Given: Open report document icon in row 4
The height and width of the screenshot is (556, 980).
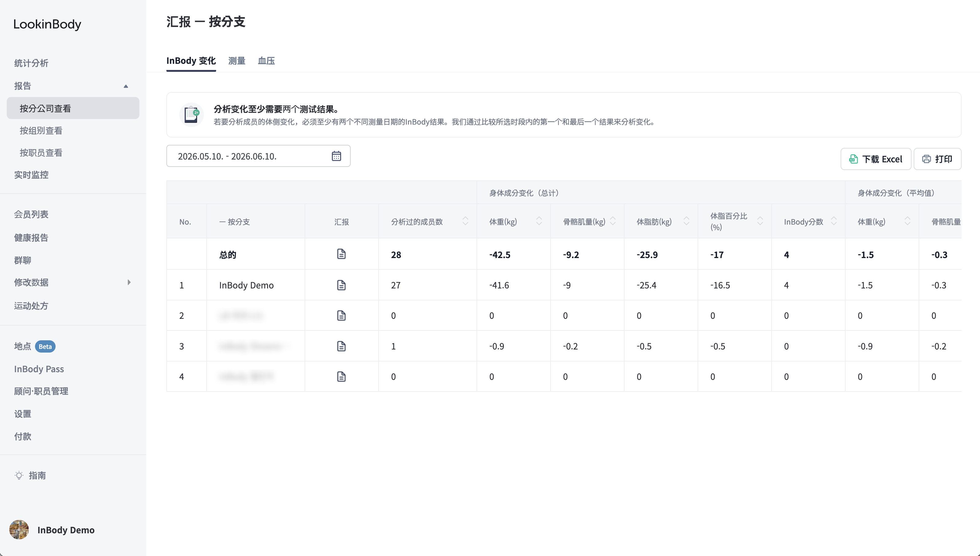Looking at the screenshot, I should (x=341, y=376).
